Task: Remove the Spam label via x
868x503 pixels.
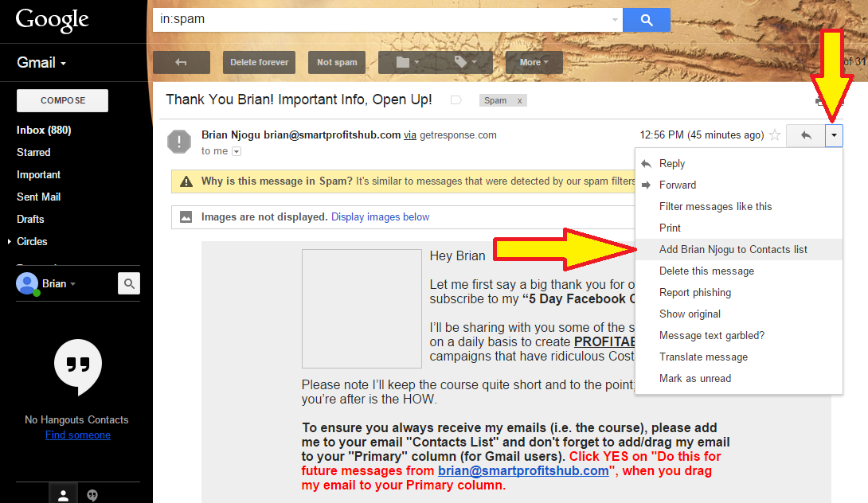Action: pos(519,101)
